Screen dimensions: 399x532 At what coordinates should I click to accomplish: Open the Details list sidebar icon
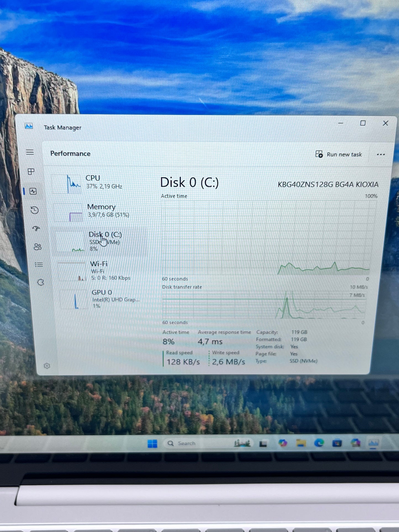click(x=39, y=265)
